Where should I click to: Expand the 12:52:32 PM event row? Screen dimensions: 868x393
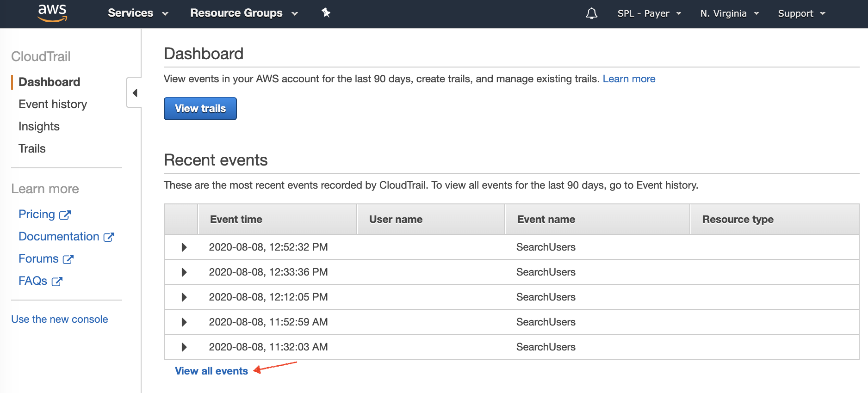[184, 247]
